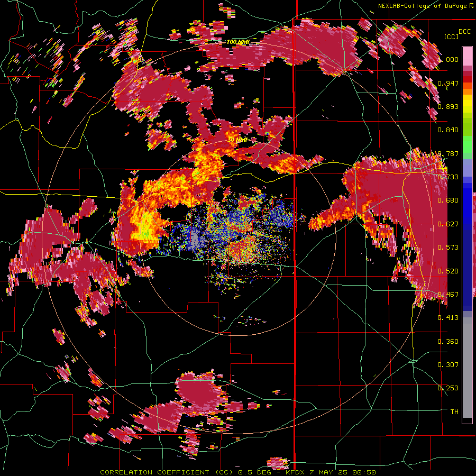476x476 pixels.
Task: Click the 0.467 scale value
Action: [x=448, y=295]
